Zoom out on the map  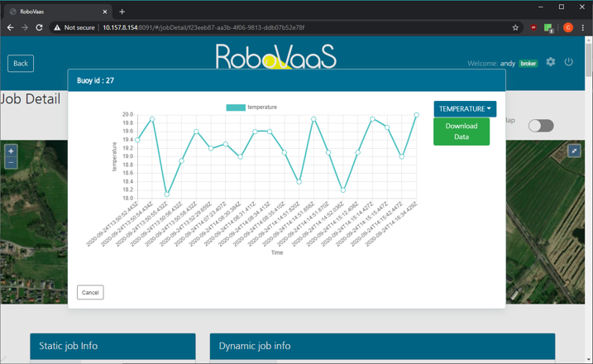[x=11, y=163]
